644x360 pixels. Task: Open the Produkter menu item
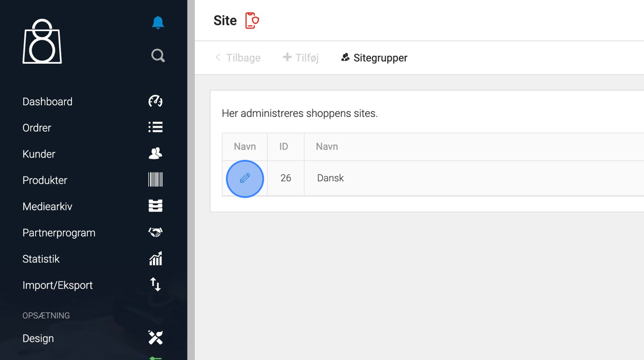(45, 180)
